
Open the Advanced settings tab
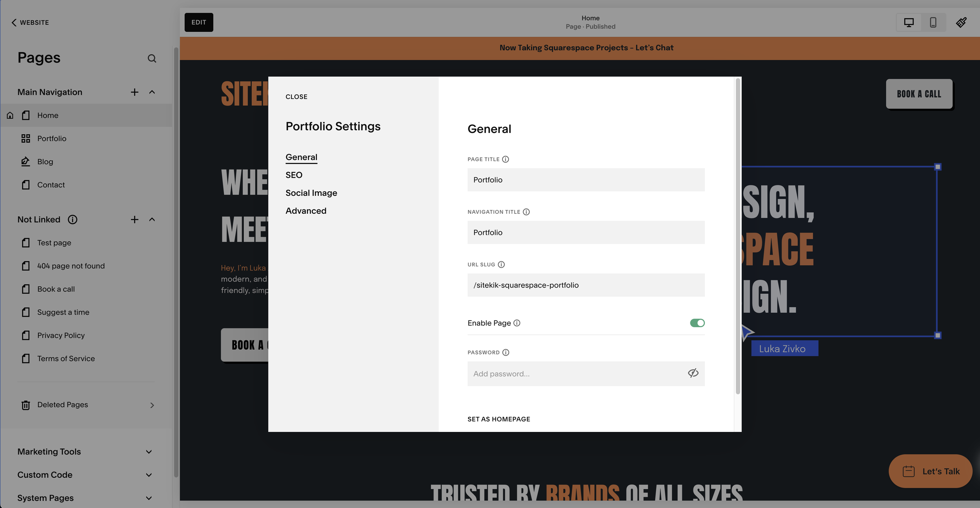click(x=306, y=211)
